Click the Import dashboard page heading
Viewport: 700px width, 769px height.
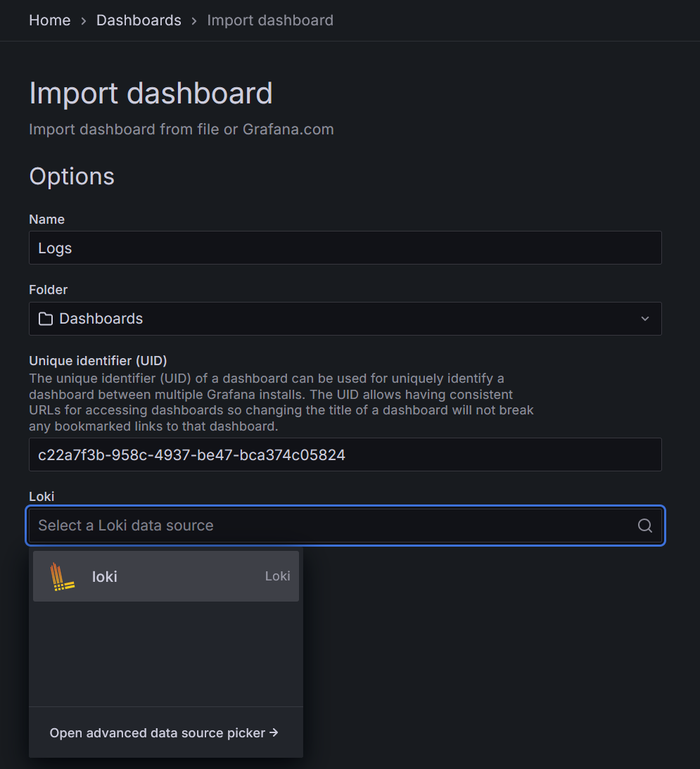[151, 93]
